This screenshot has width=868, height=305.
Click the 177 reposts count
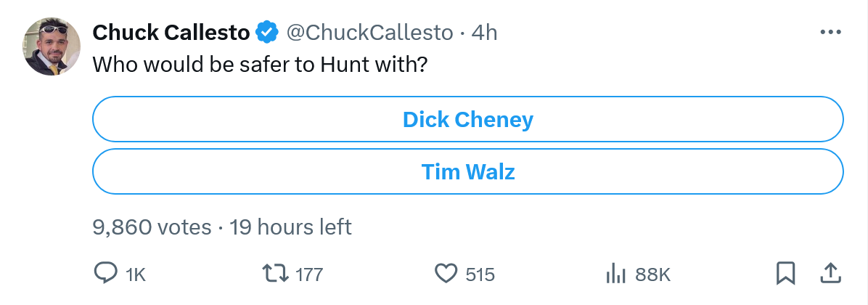coord(309,274)
